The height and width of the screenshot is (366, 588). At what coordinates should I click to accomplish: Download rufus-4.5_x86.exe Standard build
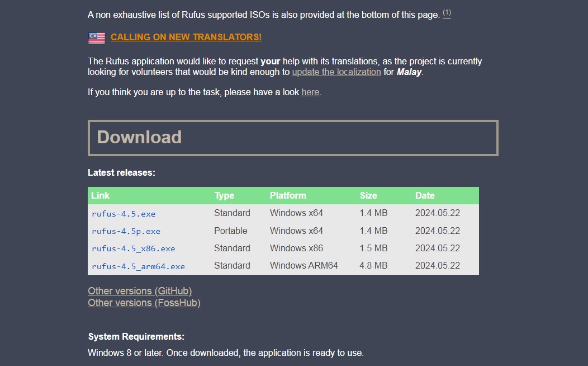(132, 248)
